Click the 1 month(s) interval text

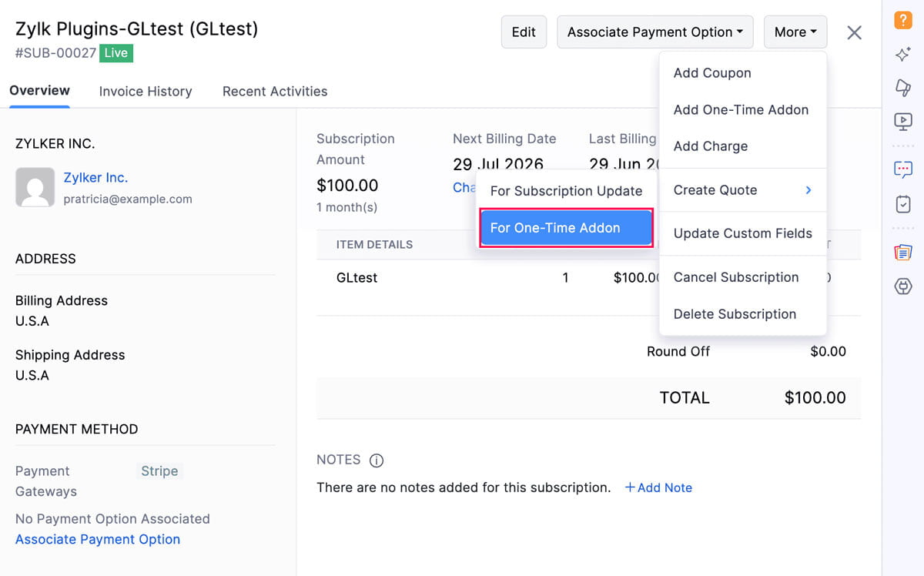tap(347, 208)
